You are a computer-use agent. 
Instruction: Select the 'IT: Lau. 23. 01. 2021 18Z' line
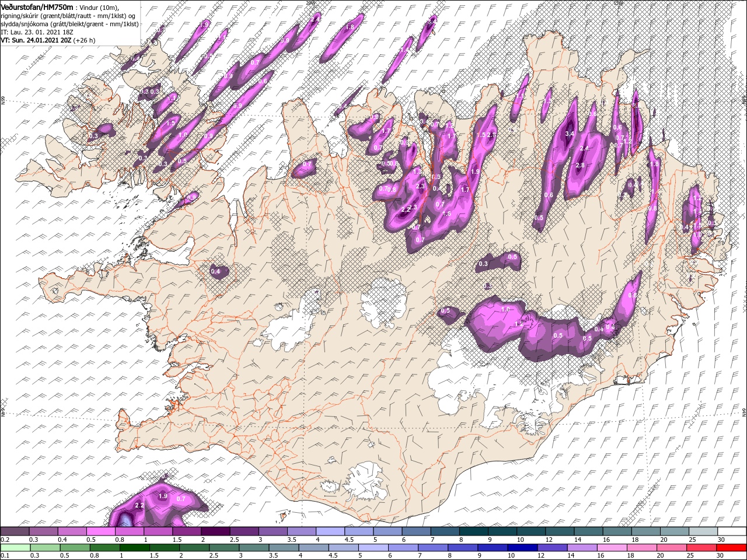(x=38, y=32)
